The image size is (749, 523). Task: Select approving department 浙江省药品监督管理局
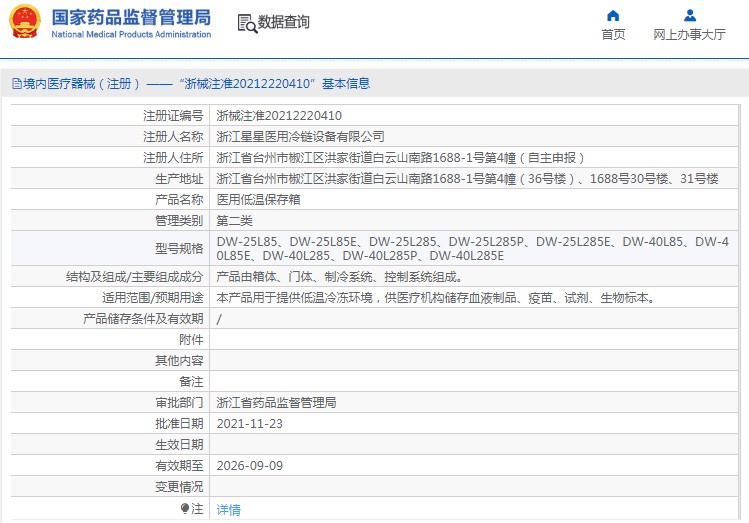(277, 403)
